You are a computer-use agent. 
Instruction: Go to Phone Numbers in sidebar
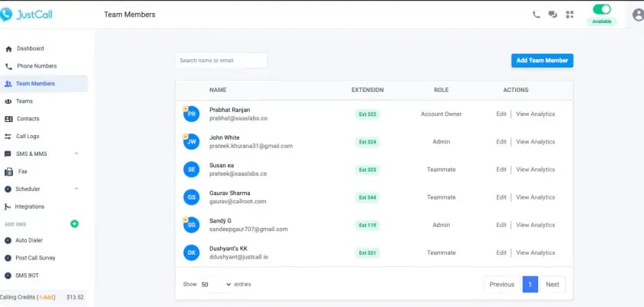click(36, 66)
